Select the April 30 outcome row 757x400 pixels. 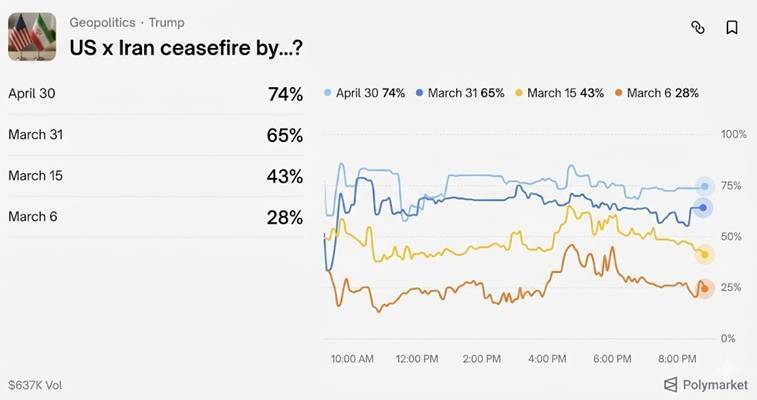click(x=155, y=94)
